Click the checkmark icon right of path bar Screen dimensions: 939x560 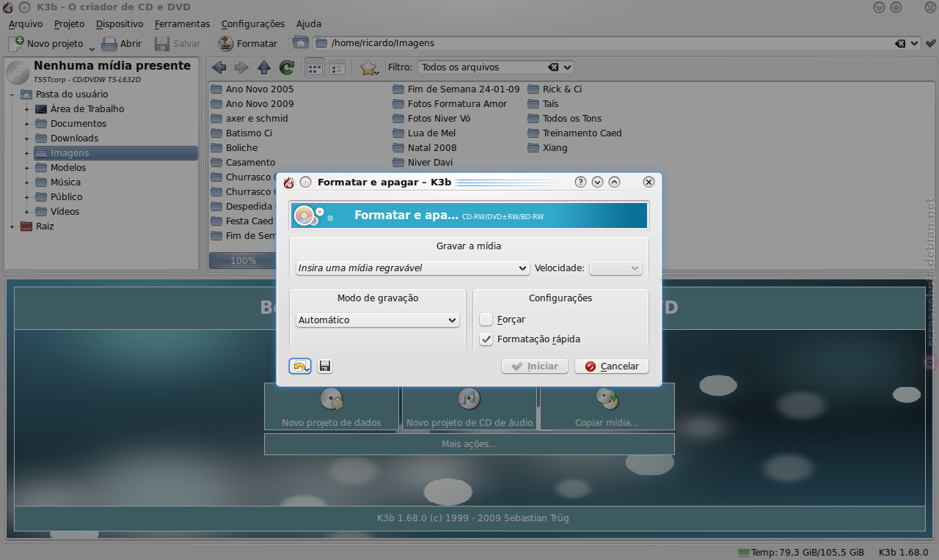931,43
